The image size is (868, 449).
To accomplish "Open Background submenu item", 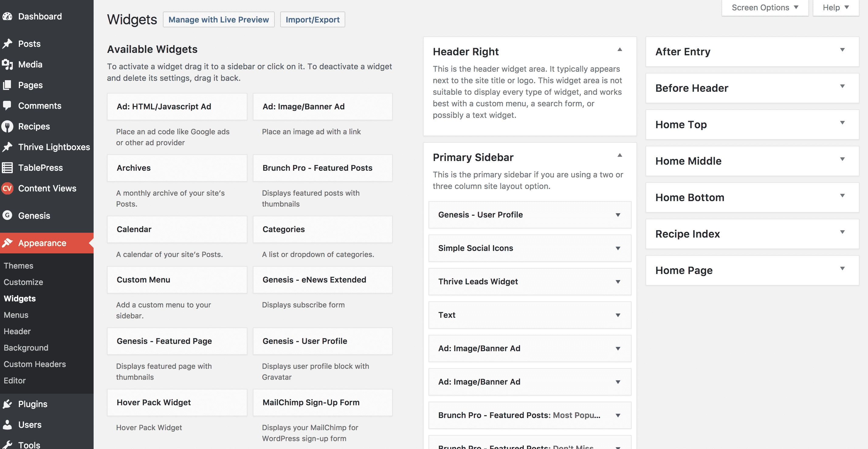I will (x=26, y=348).
